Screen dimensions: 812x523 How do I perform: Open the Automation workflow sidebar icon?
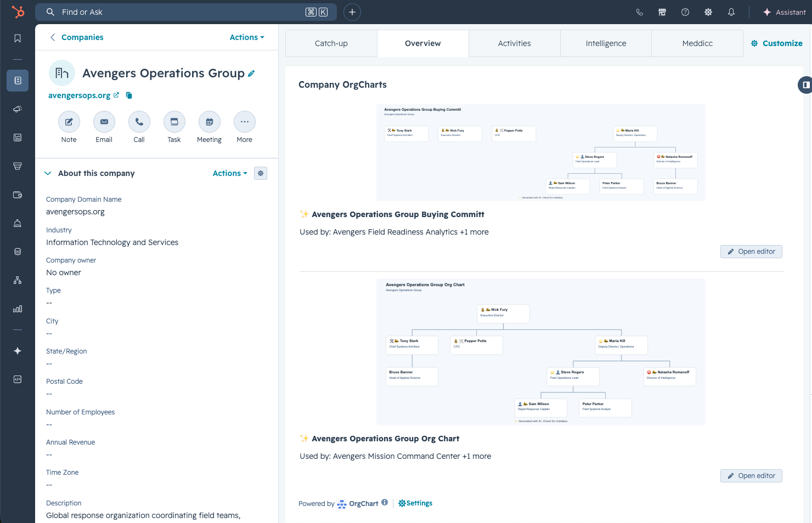[x=18, y=280]
